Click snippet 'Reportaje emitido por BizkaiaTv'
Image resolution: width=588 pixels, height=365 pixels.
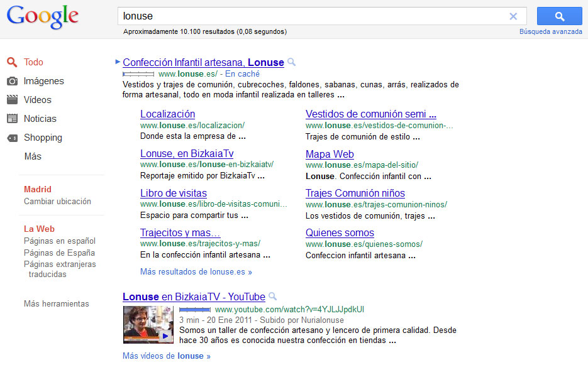[202, 176]
